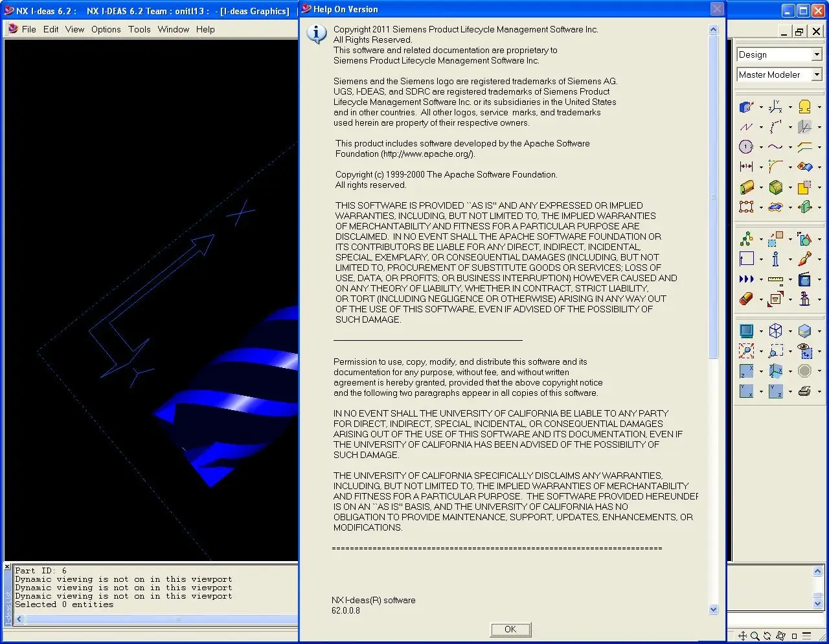Open the Edit menu
The height and width of the screenshot is (644, 829).
click(x=51, y=29)
